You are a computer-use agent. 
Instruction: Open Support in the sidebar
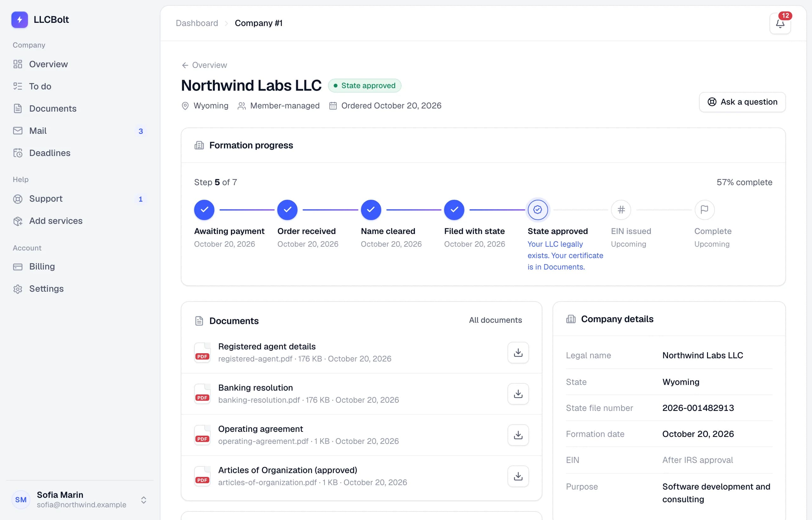[x=80, y=199]
